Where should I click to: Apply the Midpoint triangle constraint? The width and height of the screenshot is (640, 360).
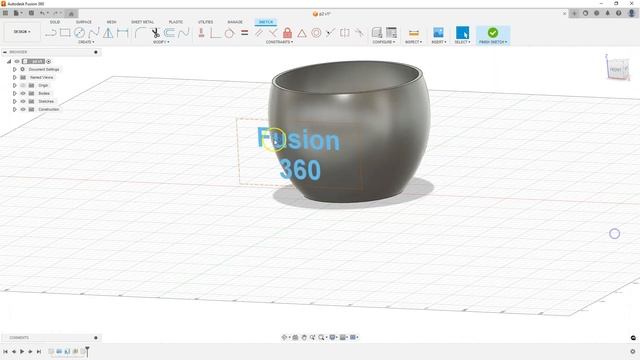point(302,33)
